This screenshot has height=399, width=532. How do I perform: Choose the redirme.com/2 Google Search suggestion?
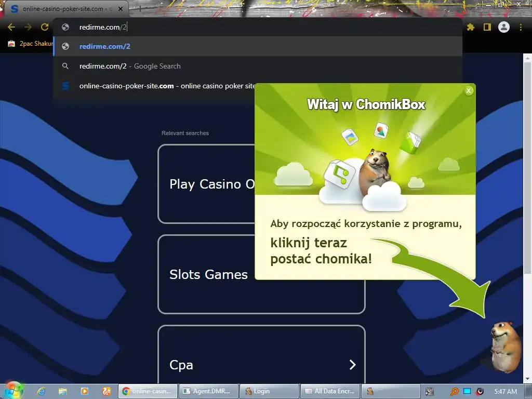(x=258, y=66)
